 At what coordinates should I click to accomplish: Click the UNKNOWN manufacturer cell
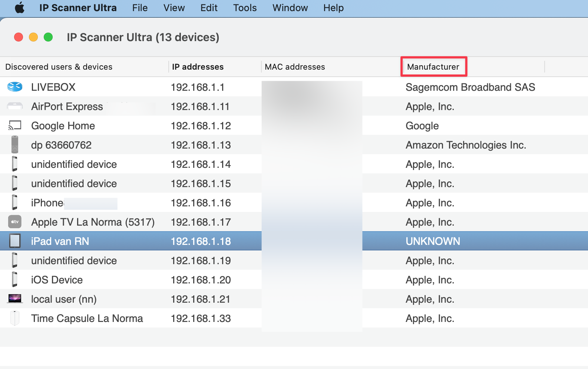[433, 241]
